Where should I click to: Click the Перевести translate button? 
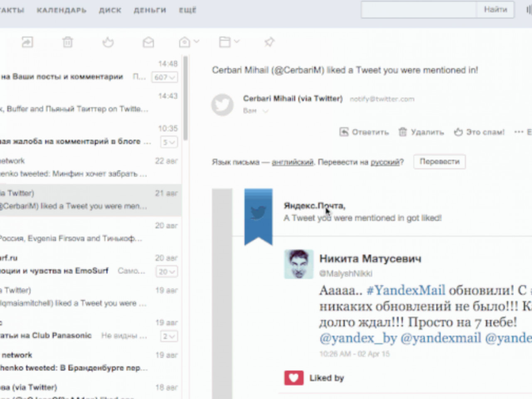point(439,162)
